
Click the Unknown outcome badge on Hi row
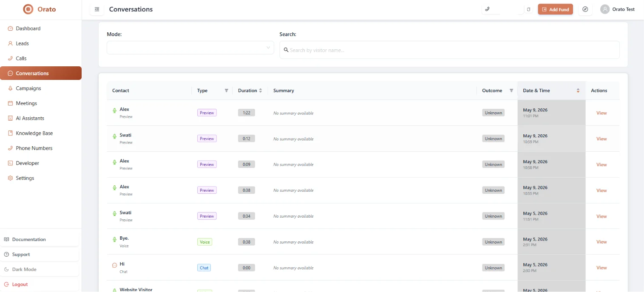tap(494, 268)
